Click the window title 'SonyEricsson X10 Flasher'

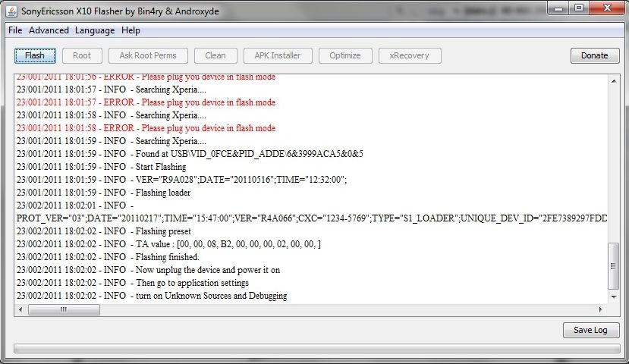pyautogui.click(x=120, y=11)
